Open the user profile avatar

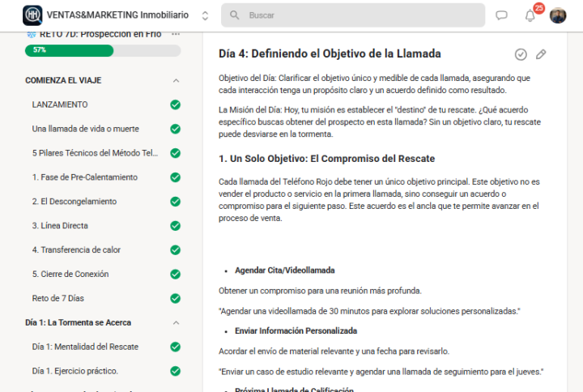[x=558, y=15]
